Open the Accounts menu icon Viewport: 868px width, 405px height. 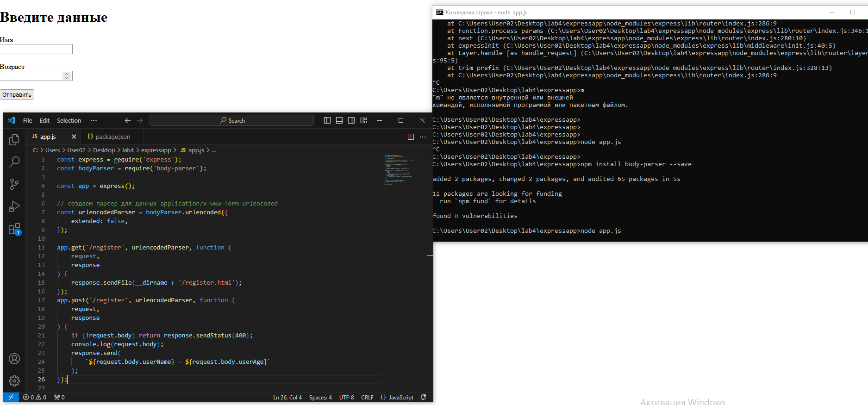point(14,359)
